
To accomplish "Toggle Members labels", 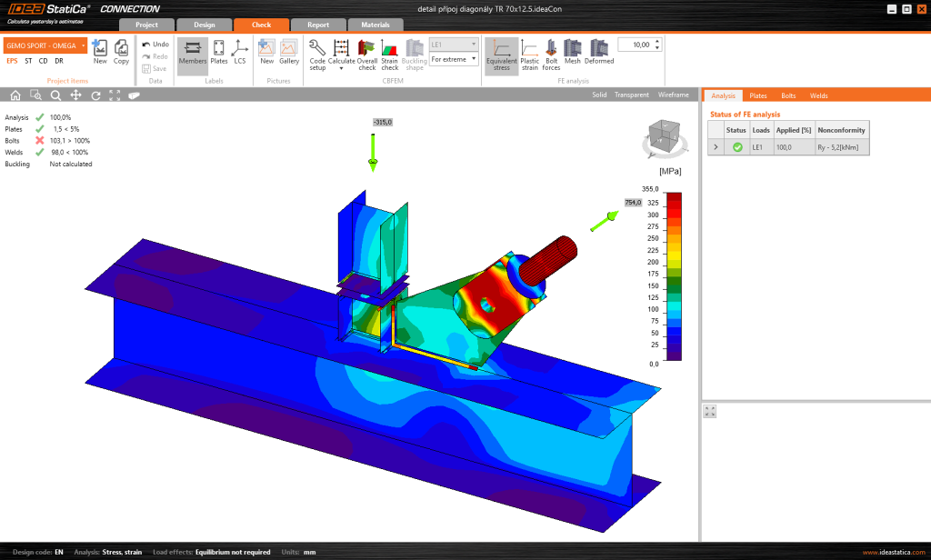I will coord(192,54).
